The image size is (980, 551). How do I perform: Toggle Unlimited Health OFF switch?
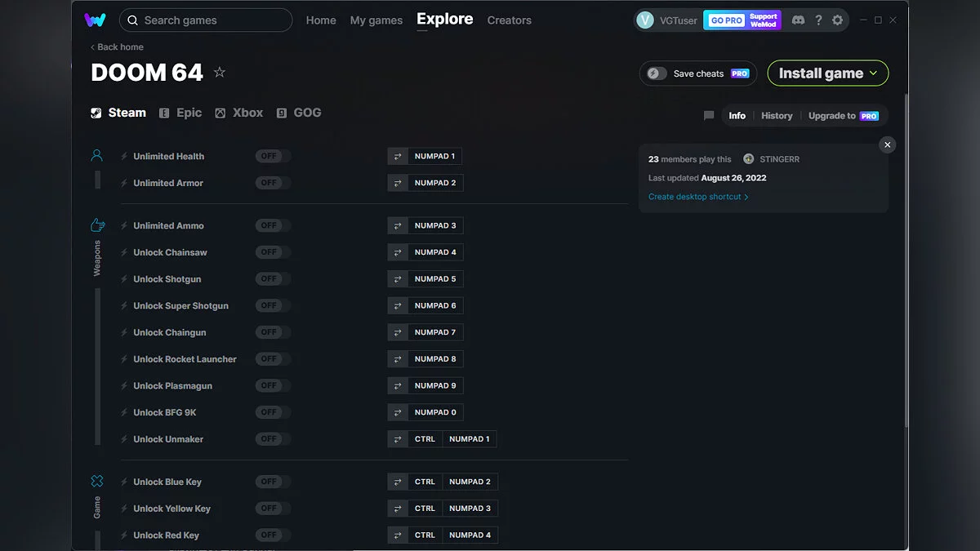coord(273,156)
